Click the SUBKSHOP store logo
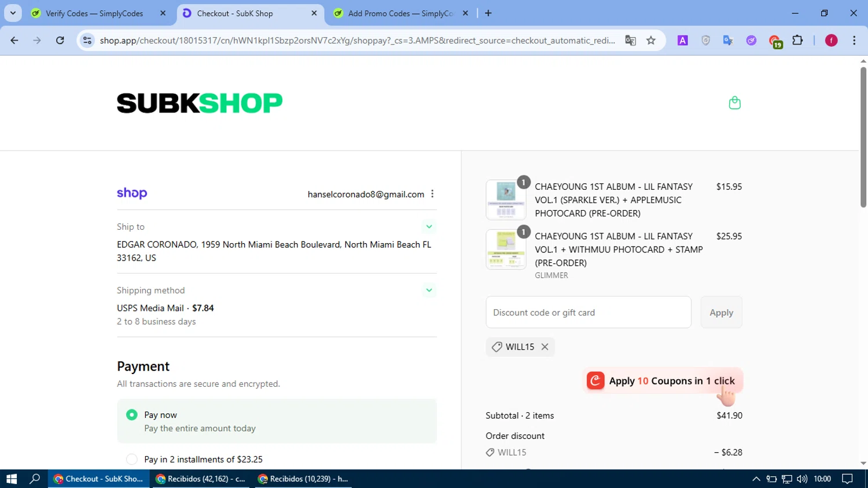This screenshot has width=868, height=488. 200,103
